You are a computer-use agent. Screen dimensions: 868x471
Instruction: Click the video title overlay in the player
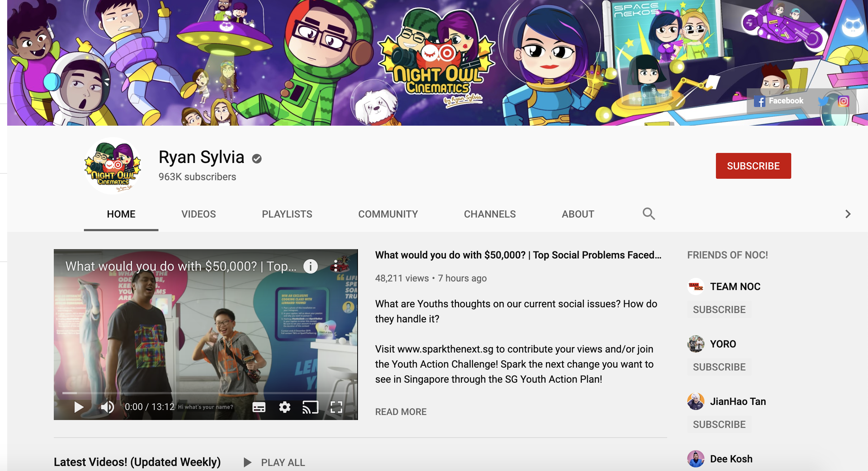click(181, 266)
